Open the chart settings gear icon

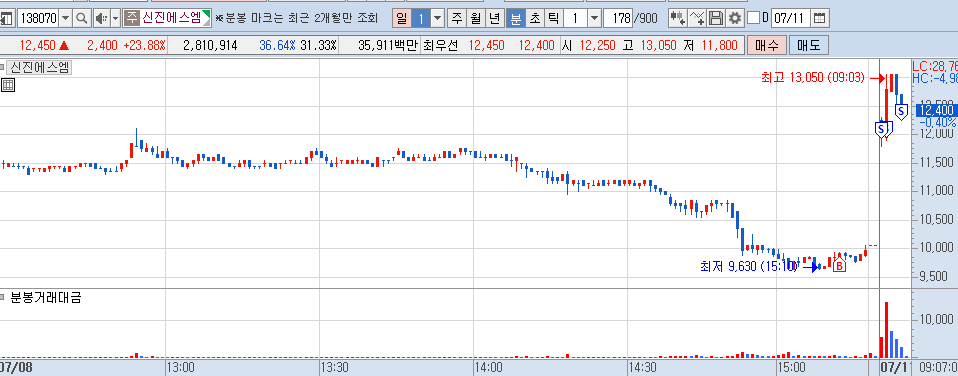click(735, 18)
